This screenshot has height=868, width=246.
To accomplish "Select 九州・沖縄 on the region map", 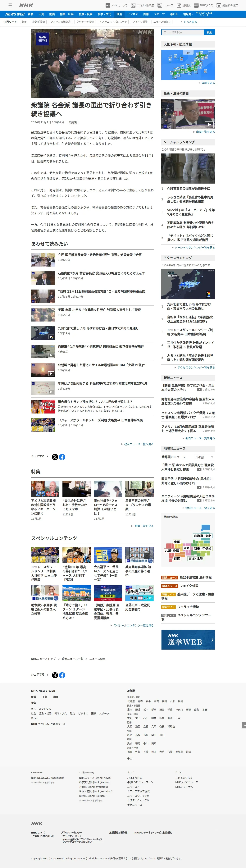I will (172, 550).
